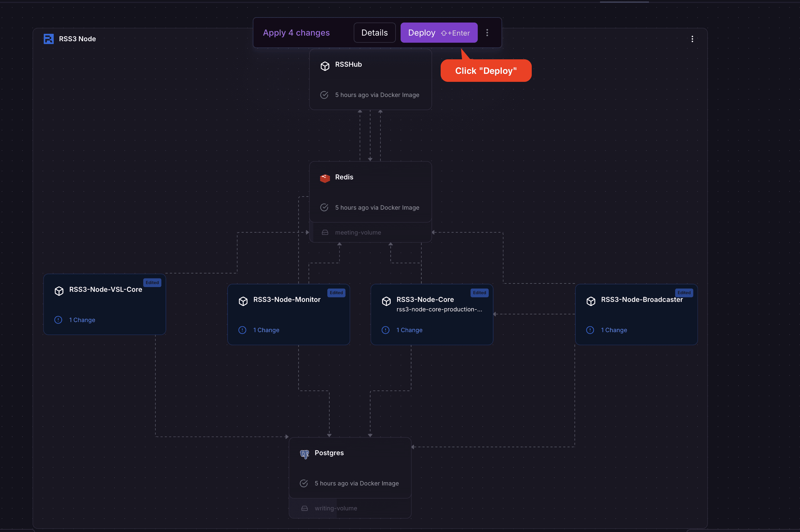Click Redis's "5 hours ago via Docker Image"

point(377,208)
